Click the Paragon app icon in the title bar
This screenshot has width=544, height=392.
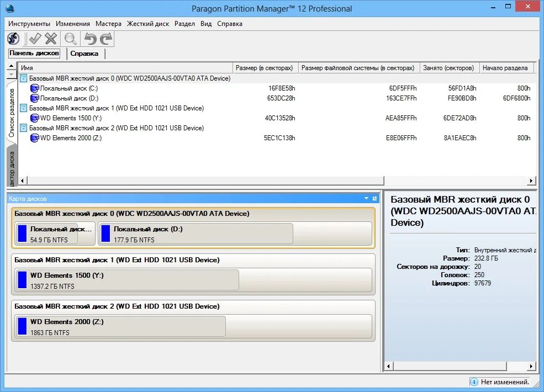pyautogui.click(x=10, y=8)
